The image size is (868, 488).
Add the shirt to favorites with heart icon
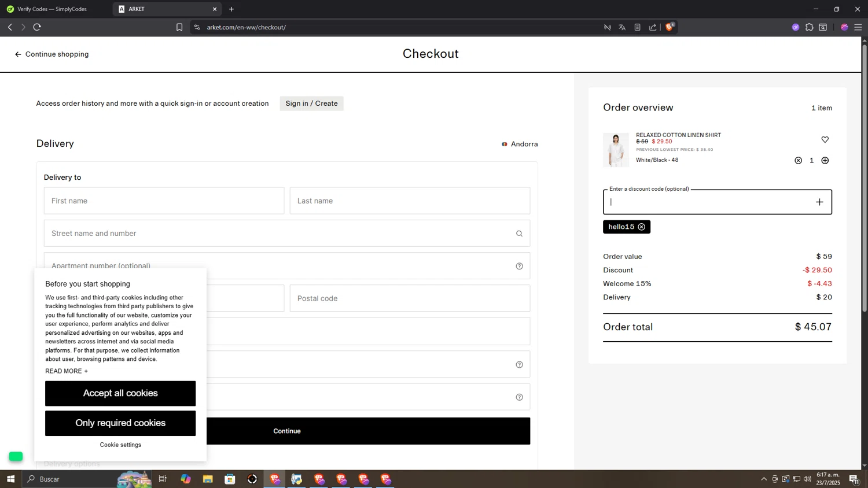pos(825,139)
